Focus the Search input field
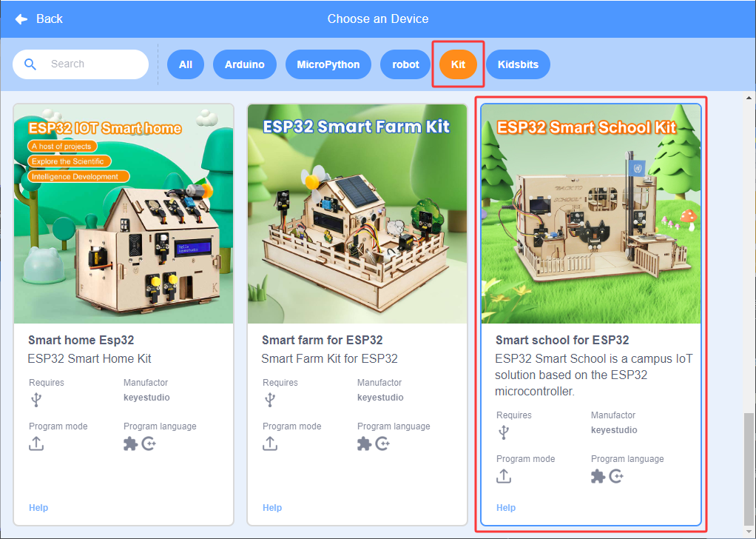Image resolution: width=756 pixels, height=539 pixels. tap(81, 64)
